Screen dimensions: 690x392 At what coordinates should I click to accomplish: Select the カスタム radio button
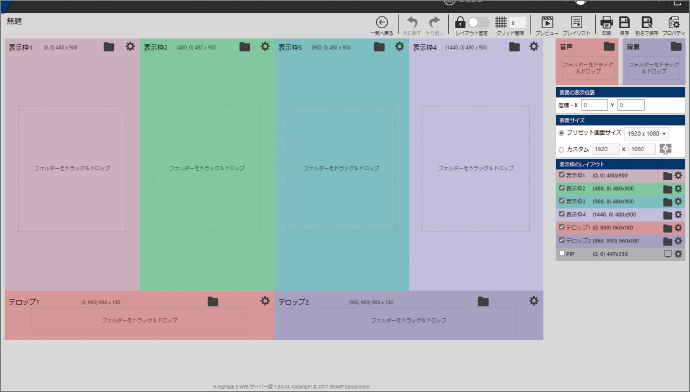[561, 150]
